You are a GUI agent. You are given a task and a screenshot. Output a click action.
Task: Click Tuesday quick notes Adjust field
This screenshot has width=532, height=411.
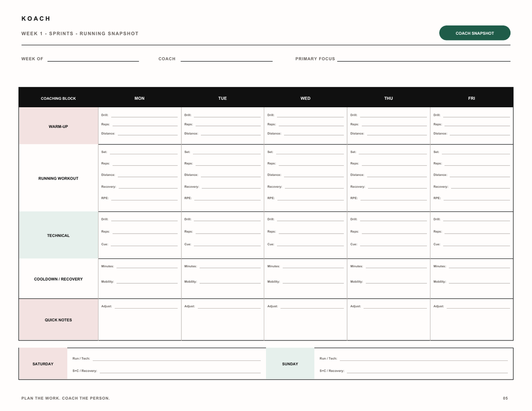(229, 306)
